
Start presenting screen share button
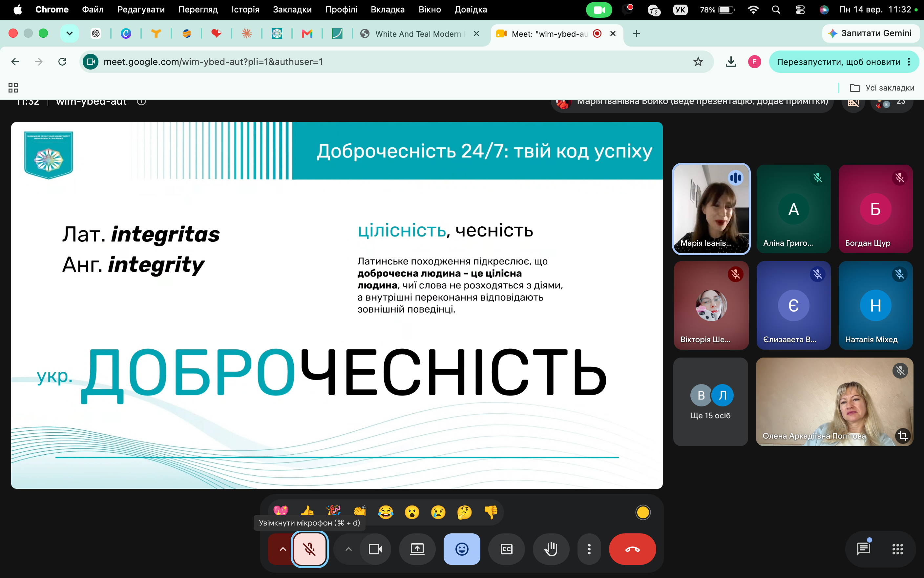417,549
